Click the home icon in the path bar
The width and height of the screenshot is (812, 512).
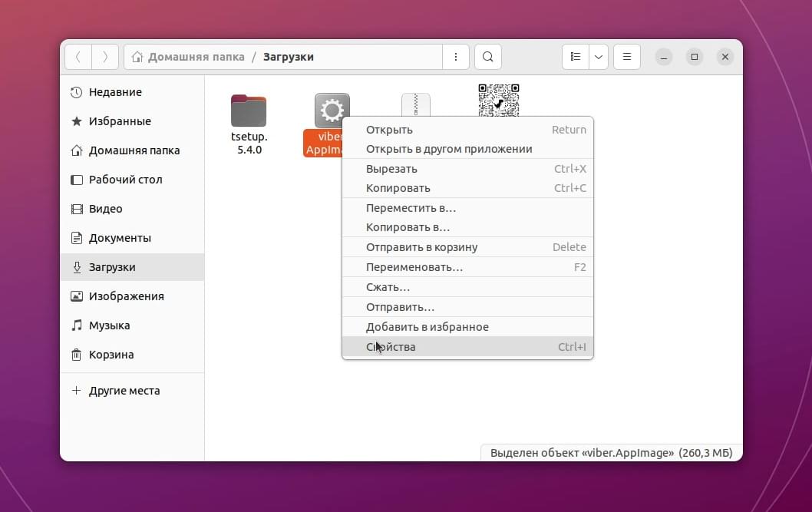pos(137,57)
